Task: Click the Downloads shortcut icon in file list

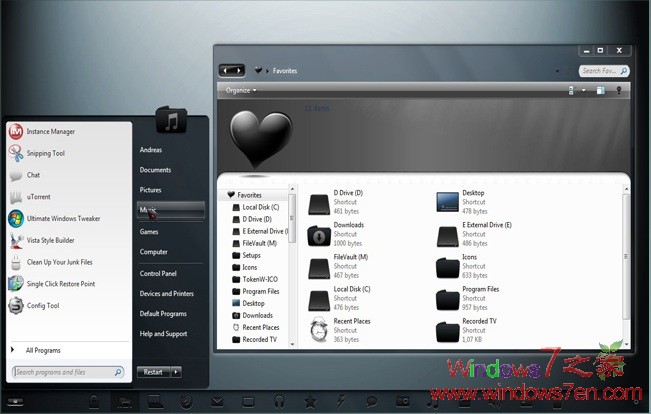Action: pos(318,235)
